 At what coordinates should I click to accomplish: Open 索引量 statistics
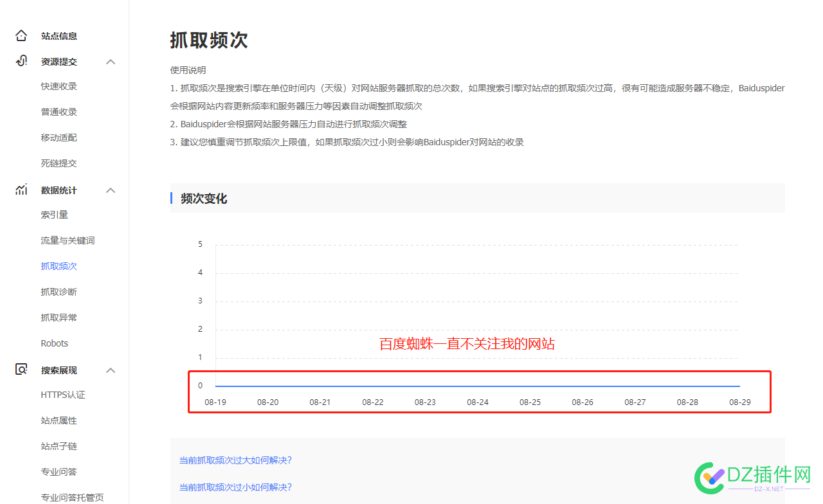[55, 215]
